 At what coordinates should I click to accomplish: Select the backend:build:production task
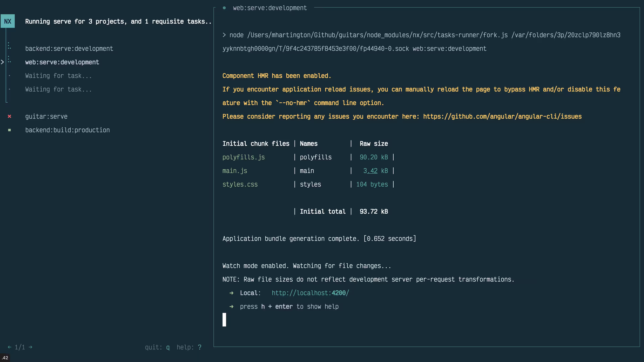67,130
